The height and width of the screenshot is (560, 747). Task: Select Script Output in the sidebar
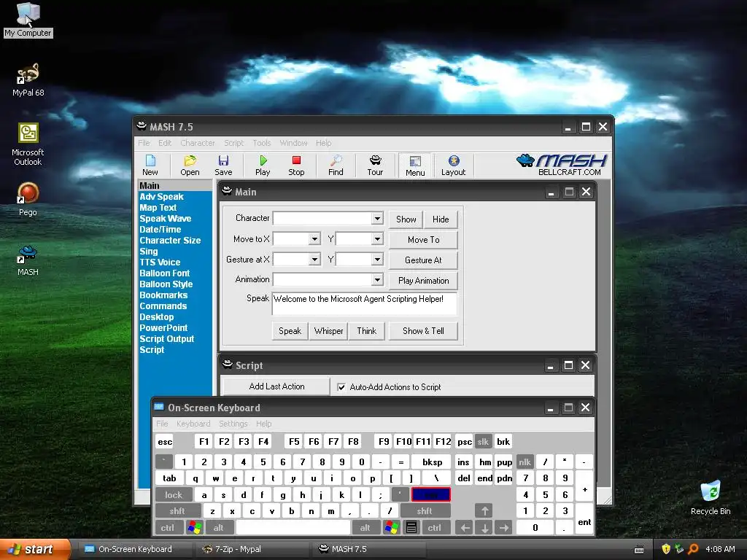pyautogui.click(x=167, y=339)
